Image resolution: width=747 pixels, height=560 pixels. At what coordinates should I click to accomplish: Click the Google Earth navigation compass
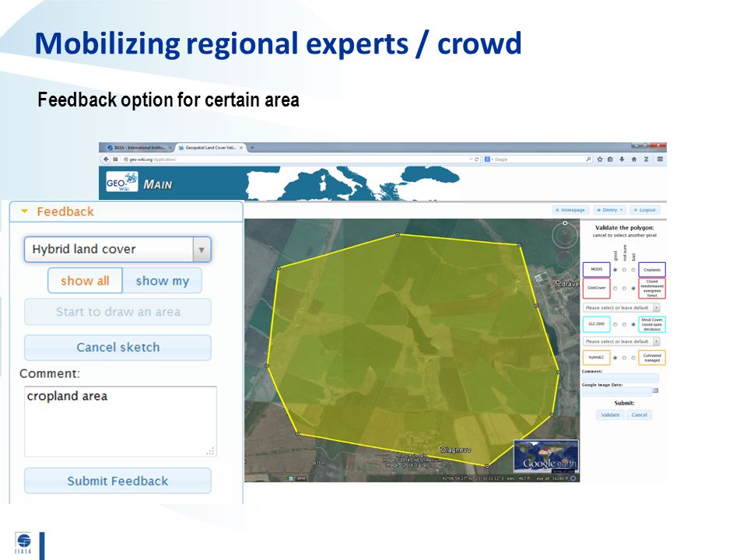pyautogui.click(x=565, y=234)
